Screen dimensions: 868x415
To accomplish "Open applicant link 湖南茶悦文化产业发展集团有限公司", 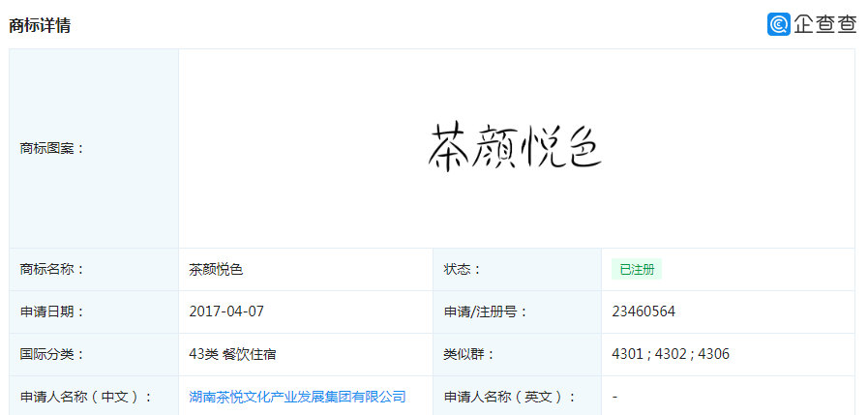I will (297, 397).
